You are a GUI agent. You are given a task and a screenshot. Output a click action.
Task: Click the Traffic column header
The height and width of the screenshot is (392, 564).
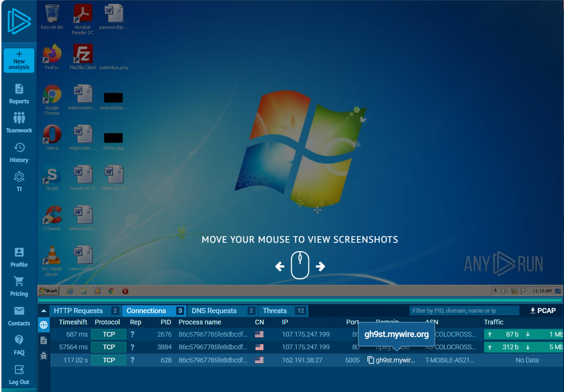coord(494,322)
